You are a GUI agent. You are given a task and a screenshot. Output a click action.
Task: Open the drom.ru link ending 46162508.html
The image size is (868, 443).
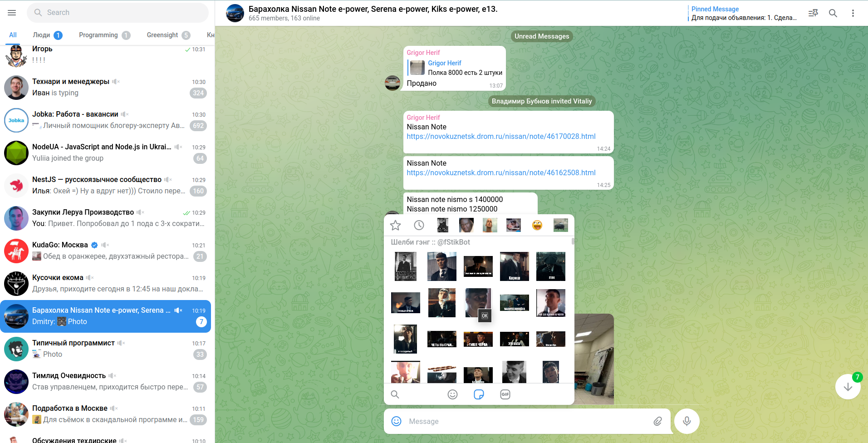point(501,173)
